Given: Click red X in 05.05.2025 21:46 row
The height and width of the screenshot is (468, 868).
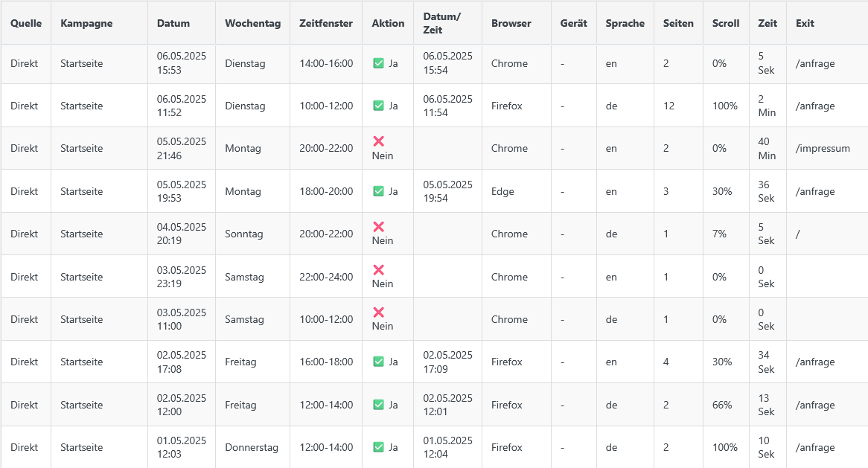Looking at the screenshot, I should [378, 141].
